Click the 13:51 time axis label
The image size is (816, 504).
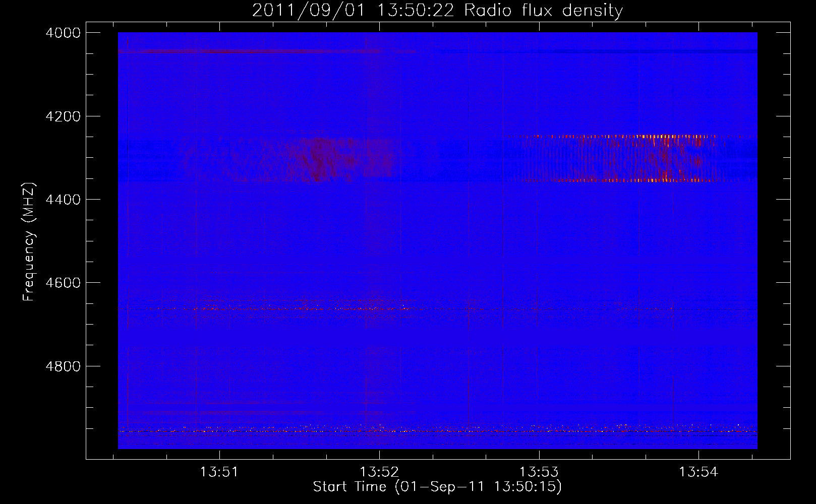pos(219,472)
